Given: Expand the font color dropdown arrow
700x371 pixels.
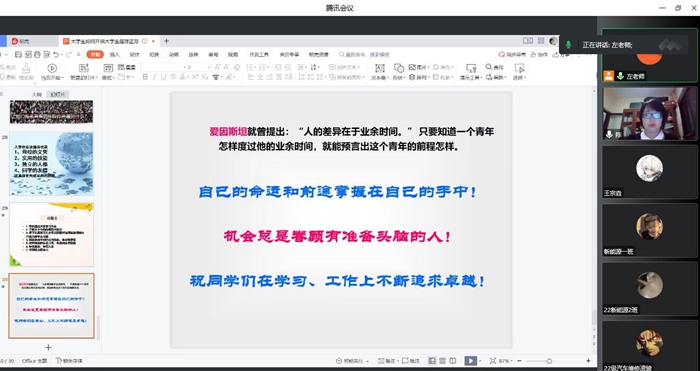Looking at the screenshot, I should [x=188, y=78].
